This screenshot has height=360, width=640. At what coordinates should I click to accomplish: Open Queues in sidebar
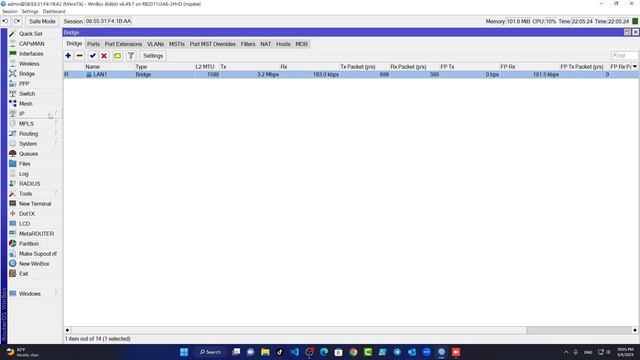[x=28, y=154]
